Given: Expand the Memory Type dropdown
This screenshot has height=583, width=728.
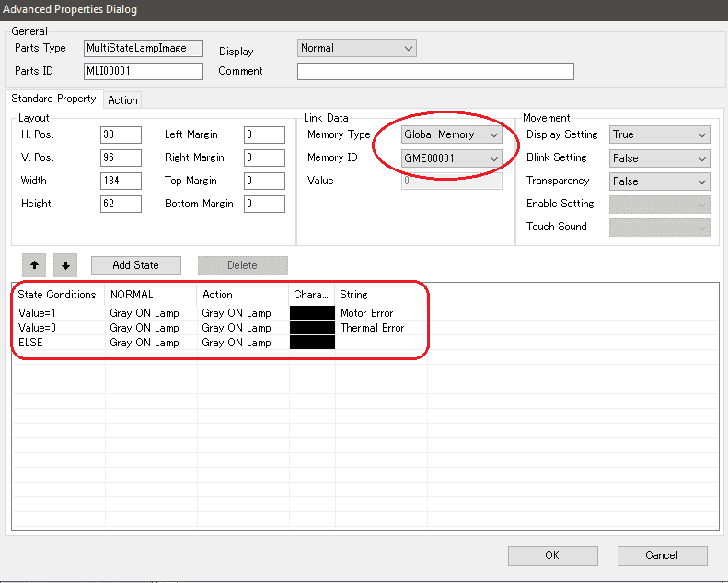Looking at the screenshot, I should pos(451,134).
